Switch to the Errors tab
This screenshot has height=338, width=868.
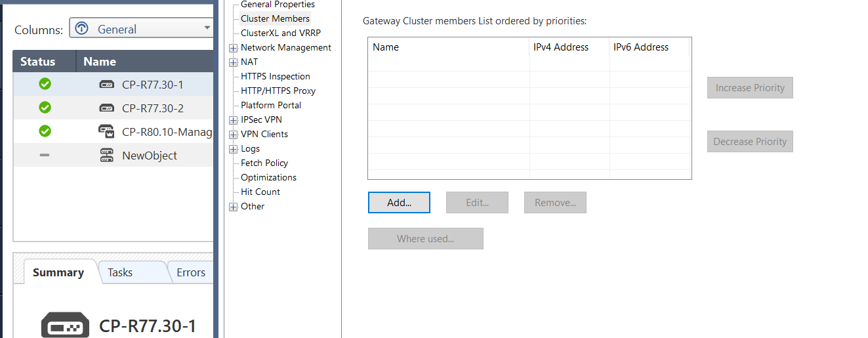(191, 272)
